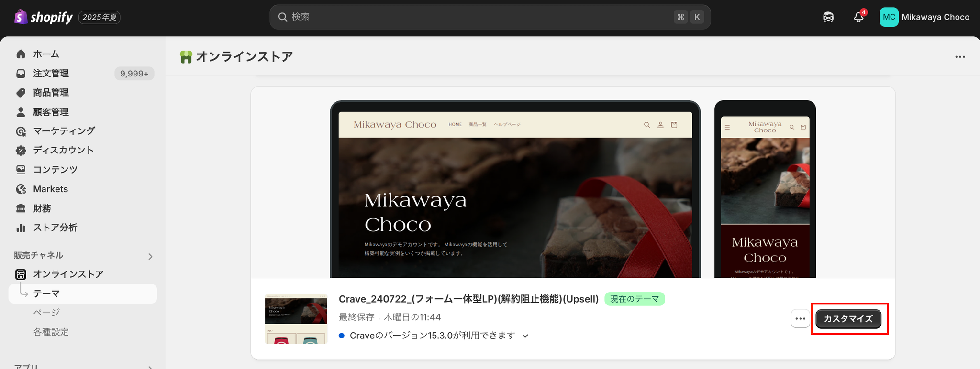Select テーマ under オンラインストア
980x369 pixels.
(x=83, y=294)
